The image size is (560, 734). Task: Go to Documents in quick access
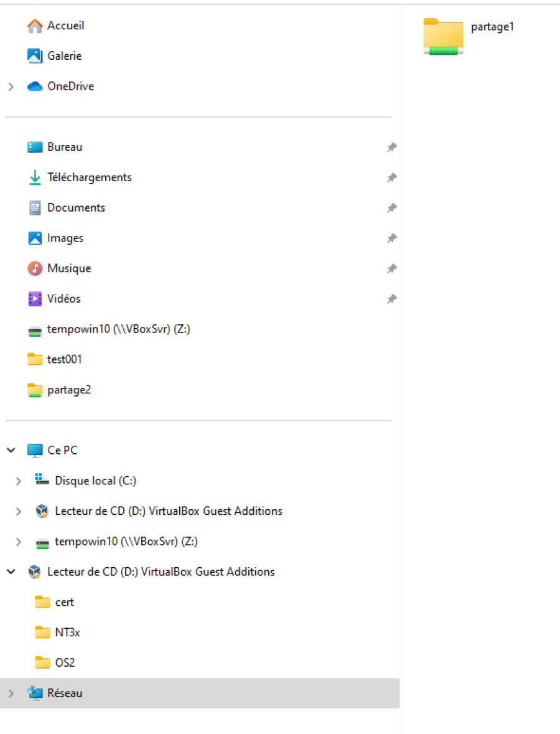pyautogui.click(x=76, y=208)
